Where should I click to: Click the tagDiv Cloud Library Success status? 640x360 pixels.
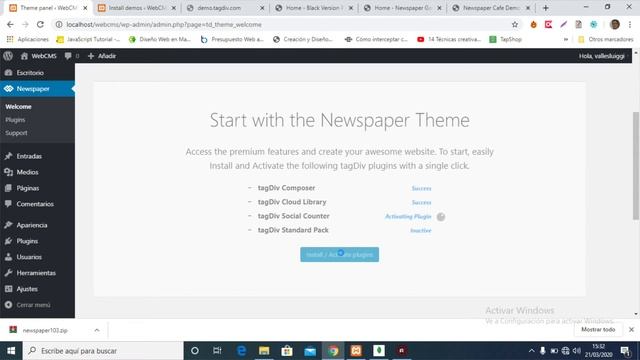tap(421, 202)
